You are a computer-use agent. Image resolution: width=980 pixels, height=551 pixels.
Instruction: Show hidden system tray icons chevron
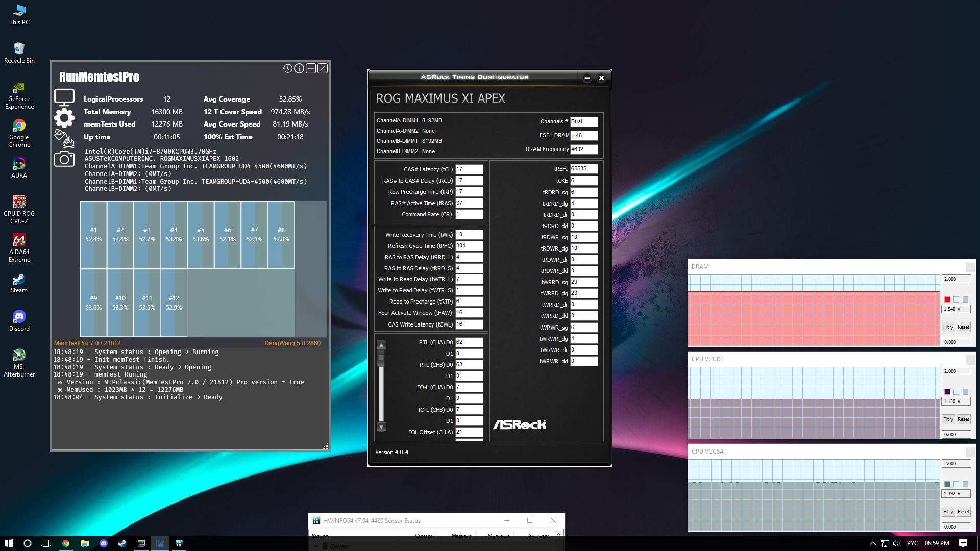[x=872, y=543]
